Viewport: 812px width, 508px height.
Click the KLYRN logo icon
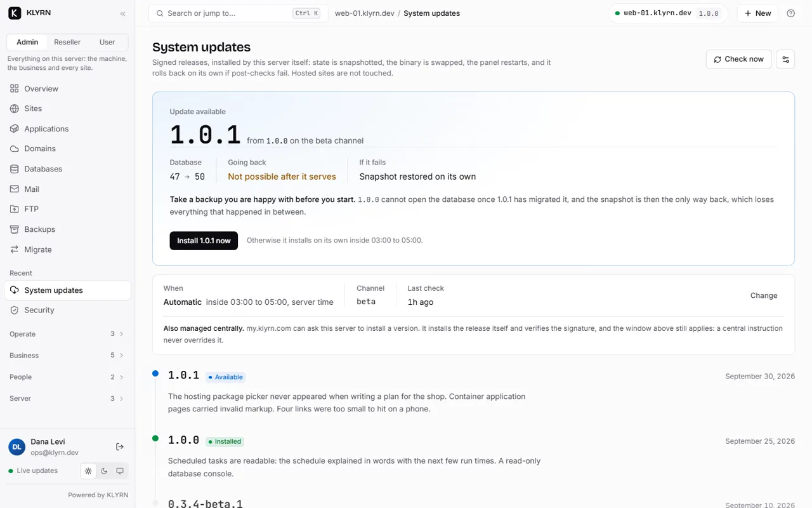coord(15,13)
